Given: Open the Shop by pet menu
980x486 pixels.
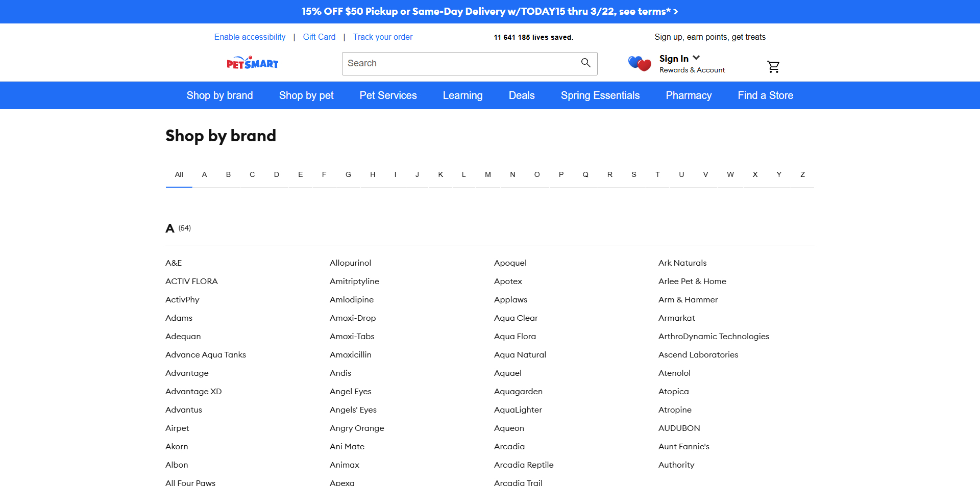Looking at the screenshot, I should click(x=306, y=95).
